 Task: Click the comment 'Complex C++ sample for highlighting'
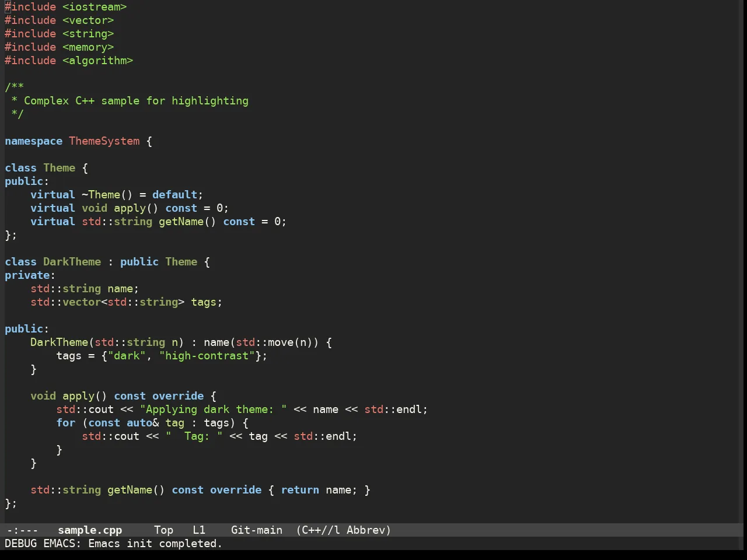(136, 101)
